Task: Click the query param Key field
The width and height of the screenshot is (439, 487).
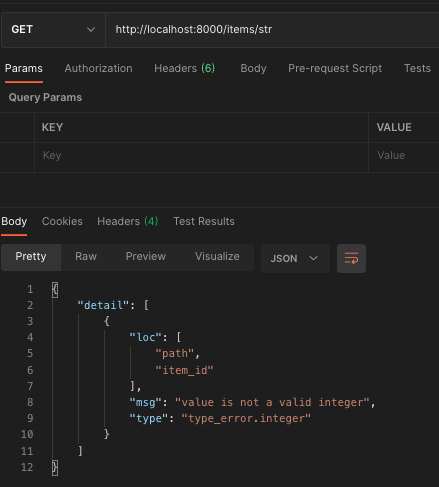Action: (x=201, y=156)
